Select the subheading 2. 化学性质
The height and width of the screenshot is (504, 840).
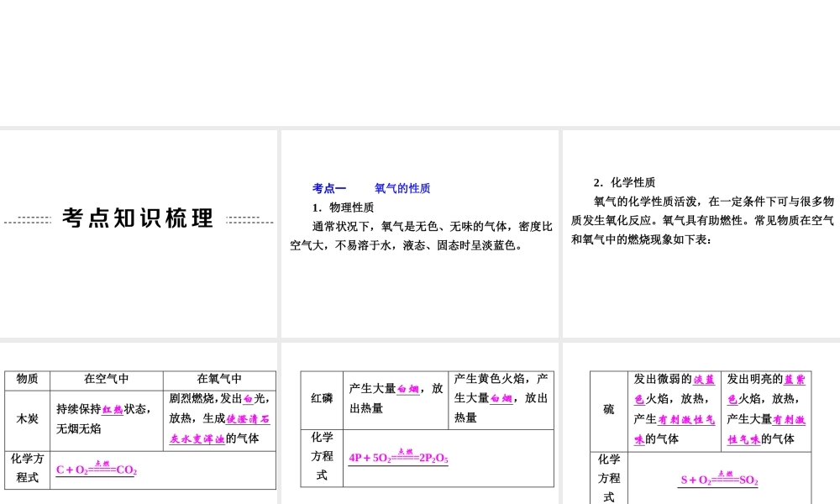click(624, 182)
